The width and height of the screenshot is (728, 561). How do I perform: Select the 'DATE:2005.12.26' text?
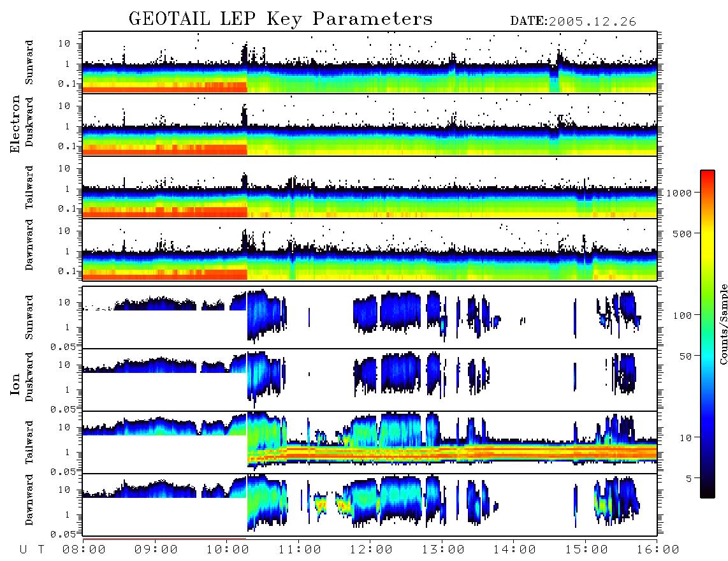point(573,22)
